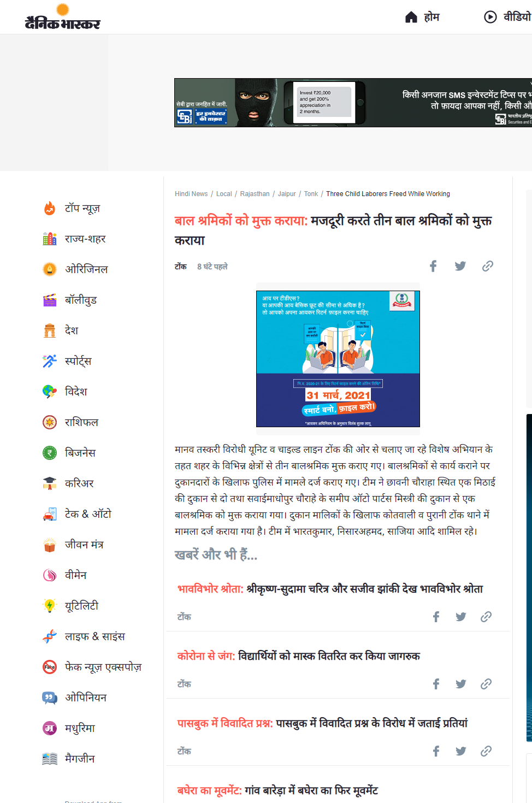Click the बॉलीवुड clapperboard icon

coord(50,300)
